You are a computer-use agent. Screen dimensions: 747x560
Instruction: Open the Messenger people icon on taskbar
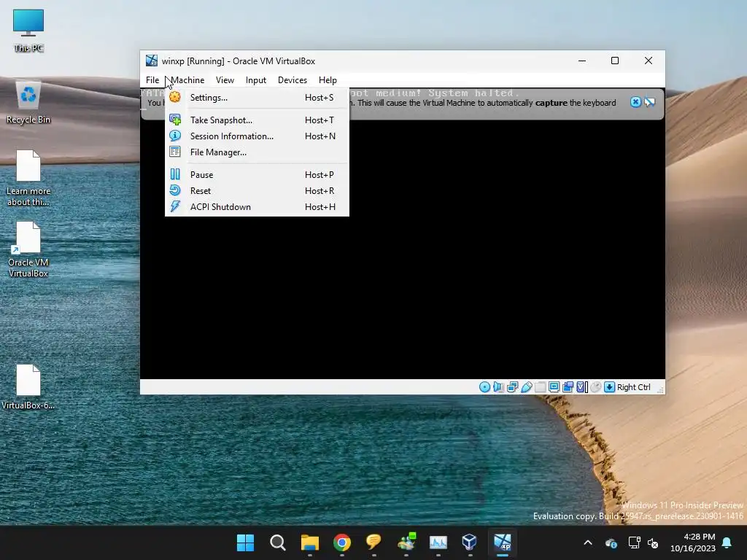pos(406,542)
